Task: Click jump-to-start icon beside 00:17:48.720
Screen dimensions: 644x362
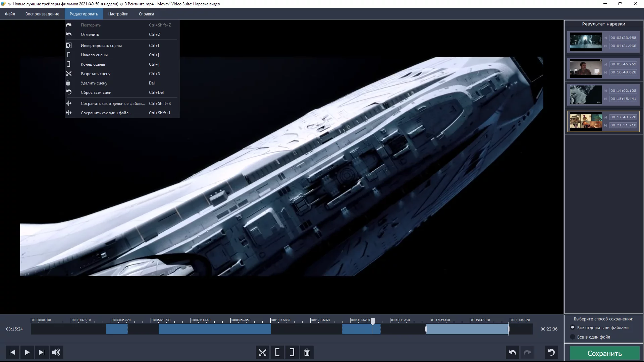Action: (605, 117)
